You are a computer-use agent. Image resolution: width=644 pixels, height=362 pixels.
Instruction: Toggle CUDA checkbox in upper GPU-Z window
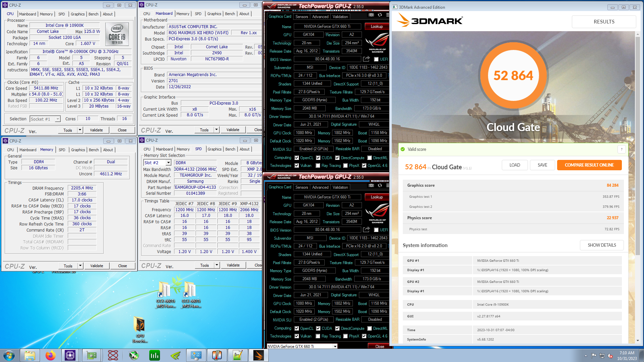(318, 158)
